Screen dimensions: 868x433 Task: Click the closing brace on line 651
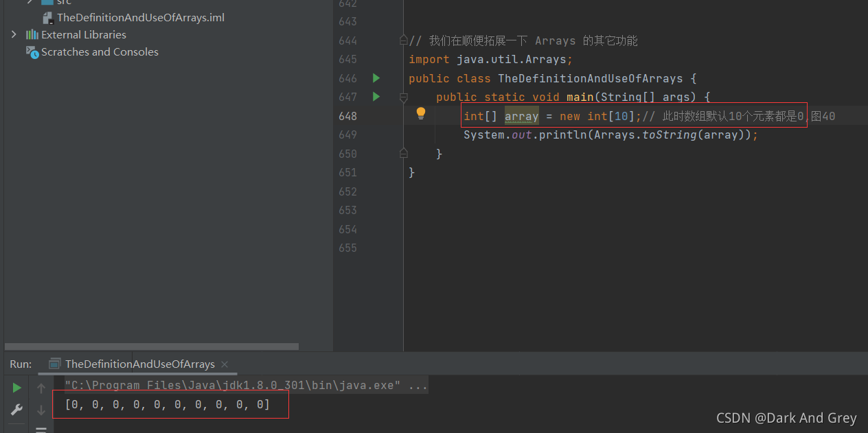(412, 172)
